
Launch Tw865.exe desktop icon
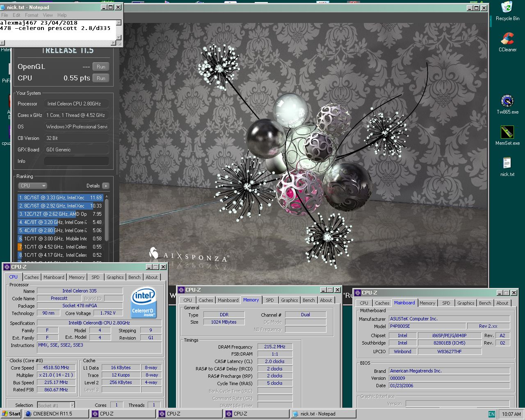[507, 105]
